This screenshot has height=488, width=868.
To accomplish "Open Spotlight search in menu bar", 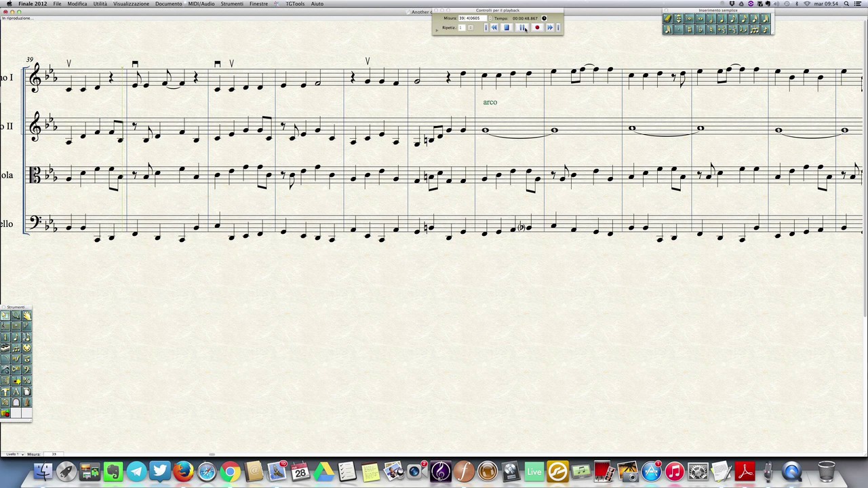I will tap(846, 3).
